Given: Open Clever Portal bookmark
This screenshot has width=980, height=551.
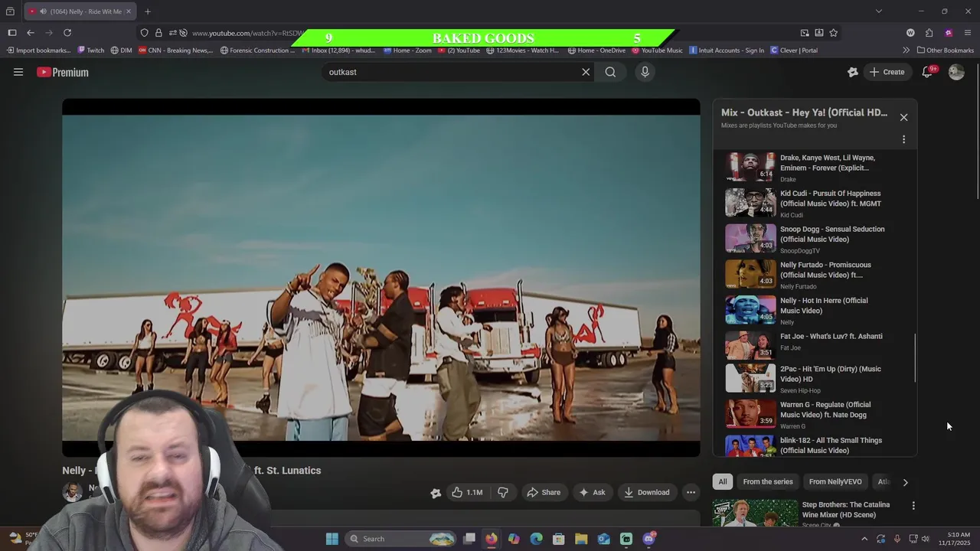Looking at the screenshot, I should click(x=793, y=51).
